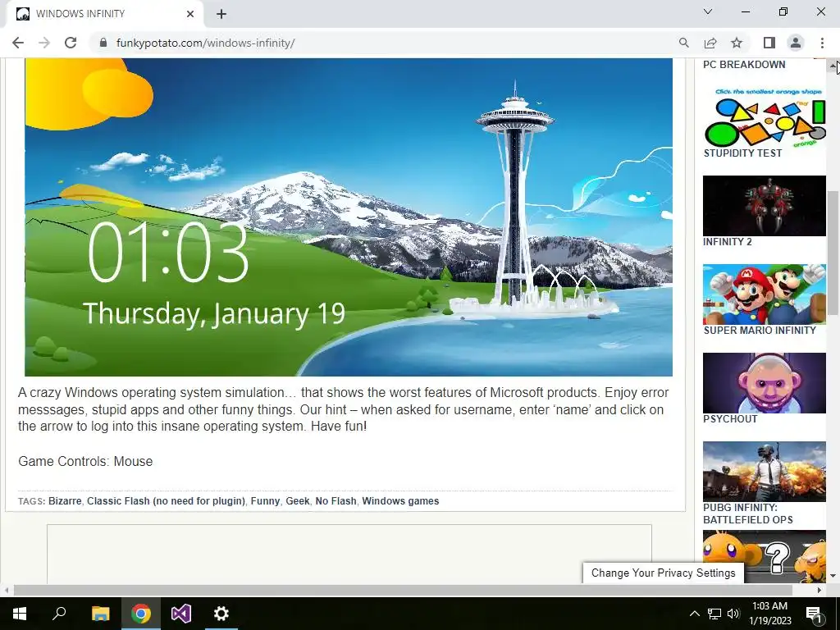View site information lock icon
Screen dimensions: 840x630
tap(103, 43)
